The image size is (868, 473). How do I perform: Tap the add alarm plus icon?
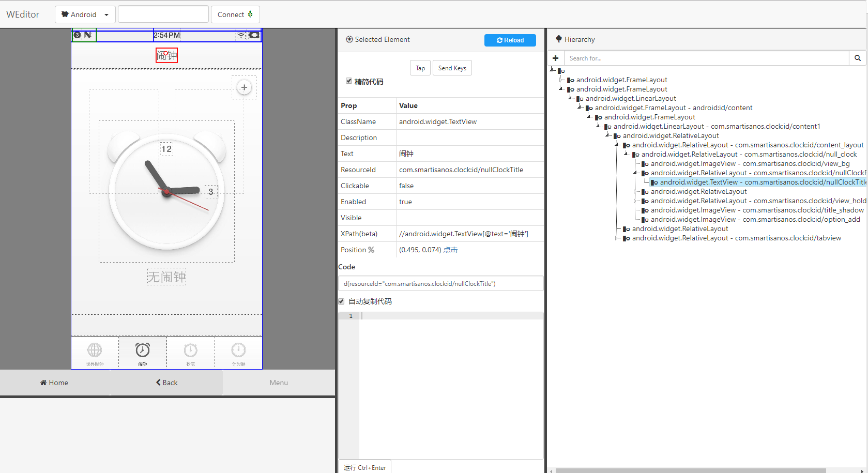pyautogui.click(x=244, y=87)
